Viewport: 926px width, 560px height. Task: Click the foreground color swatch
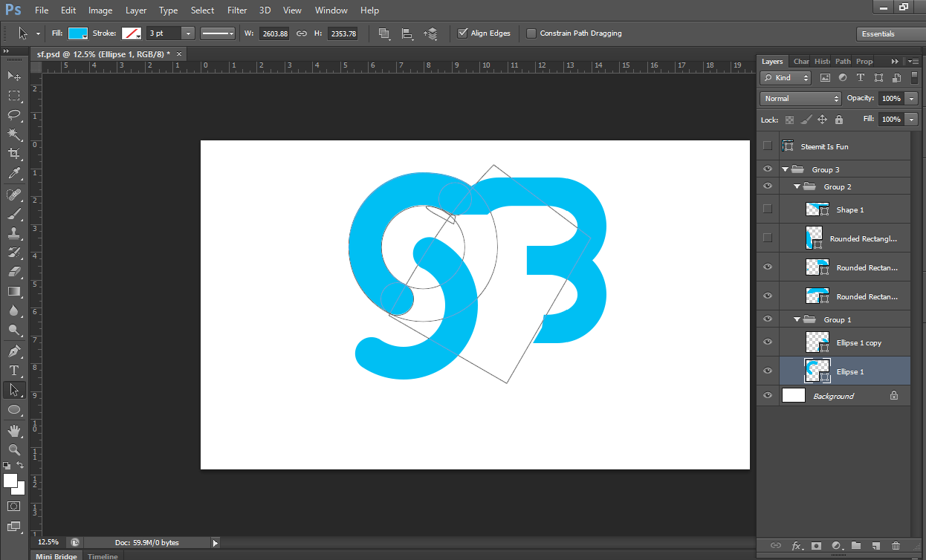(10, 481)
